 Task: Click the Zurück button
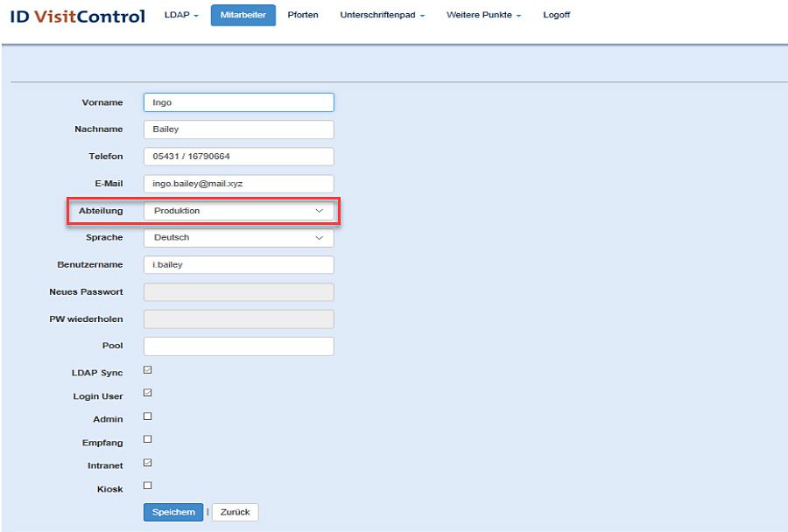point(235,512)
